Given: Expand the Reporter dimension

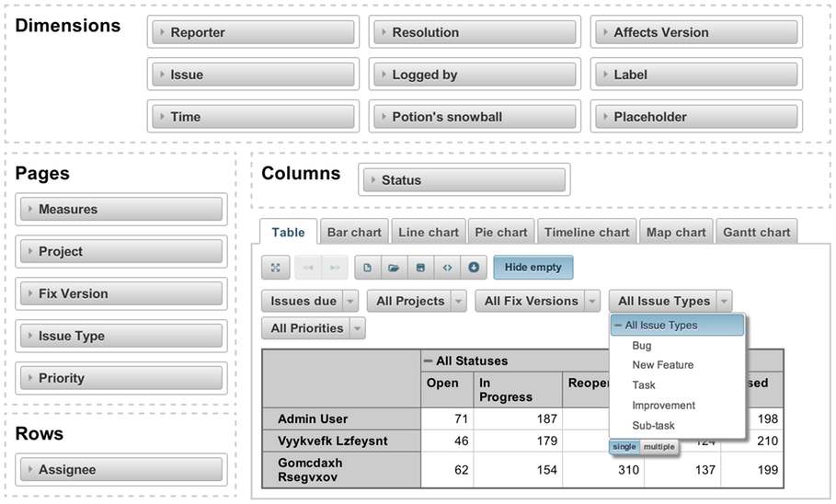Looking at the screenshot, I should [251, 32].
